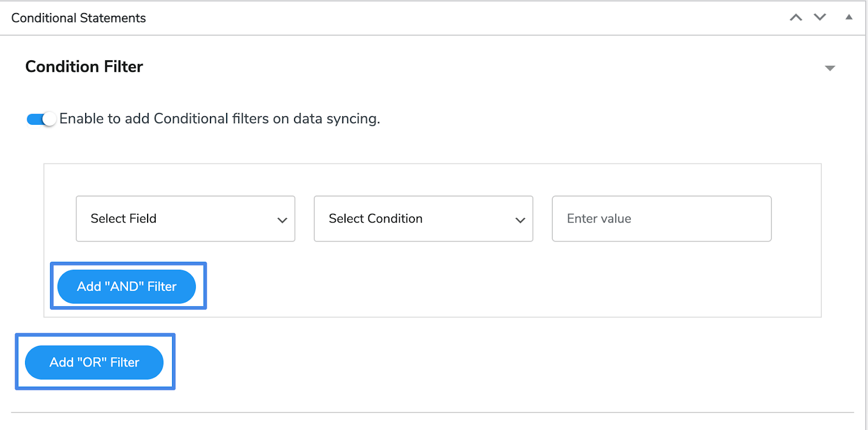Add an "OR" filter condition
Screen dimensions: 868x430
(x=94, y=362)
